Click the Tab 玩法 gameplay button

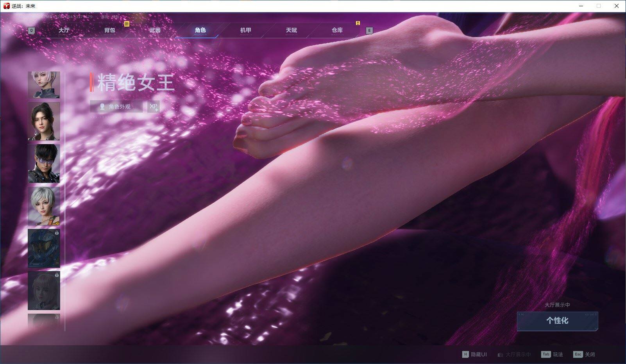coord(552,355)
